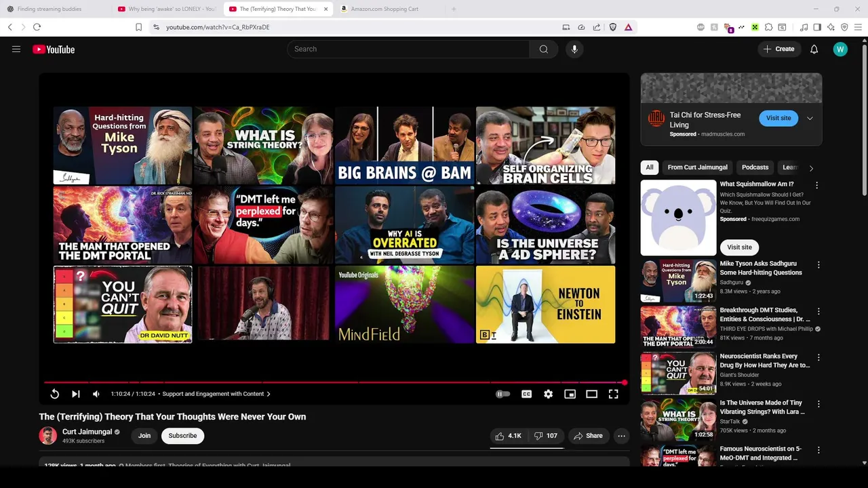Click the YouTube search input field
Viewport: 868px width, 488px height.
408,49
